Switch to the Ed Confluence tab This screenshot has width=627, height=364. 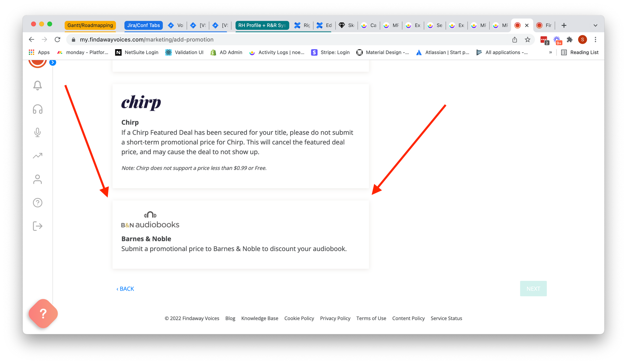click(x=324, y=25)
